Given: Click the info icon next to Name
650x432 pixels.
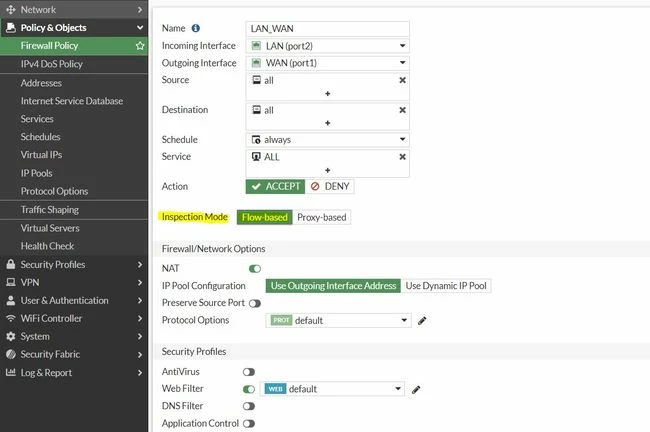Looking at the screenshot, I should (x=196, y=28).
